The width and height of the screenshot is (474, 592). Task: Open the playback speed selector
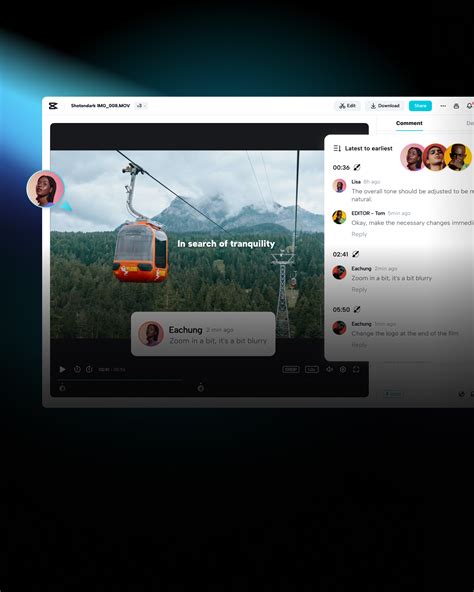coord(312,369)
